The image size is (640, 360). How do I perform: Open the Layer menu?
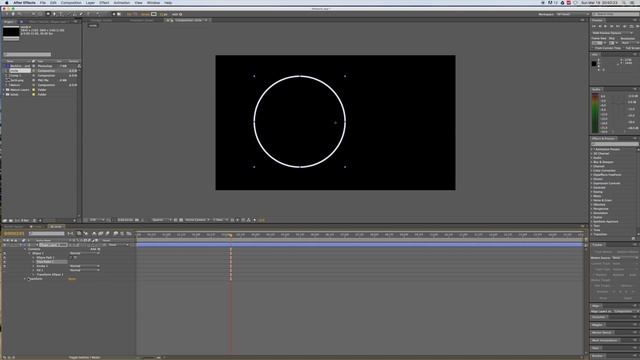tap(90, 2)
